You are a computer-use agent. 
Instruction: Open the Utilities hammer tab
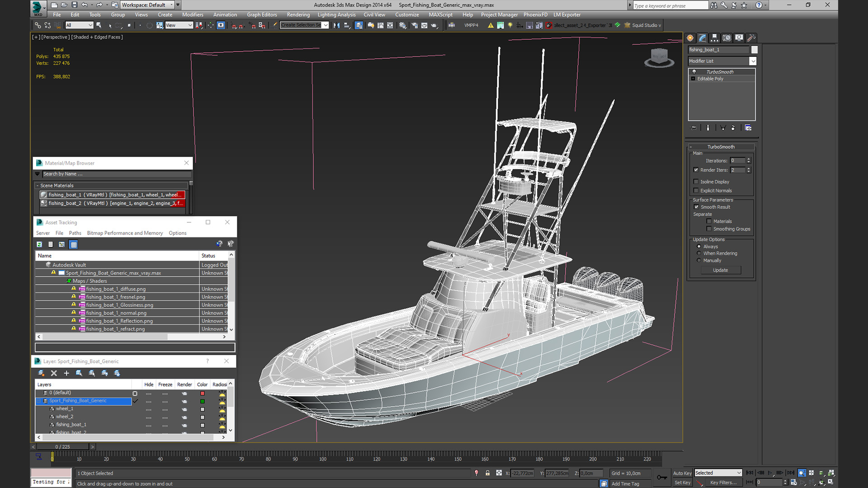751,38
